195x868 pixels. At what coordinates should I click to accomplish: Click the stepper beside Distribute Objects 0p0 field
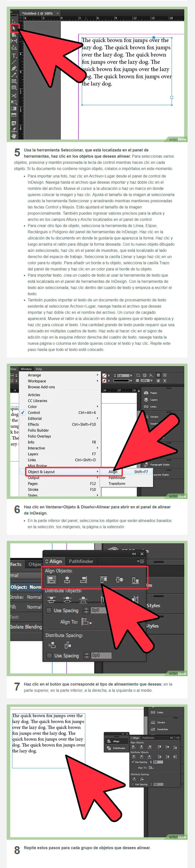(x=86, y=610)
